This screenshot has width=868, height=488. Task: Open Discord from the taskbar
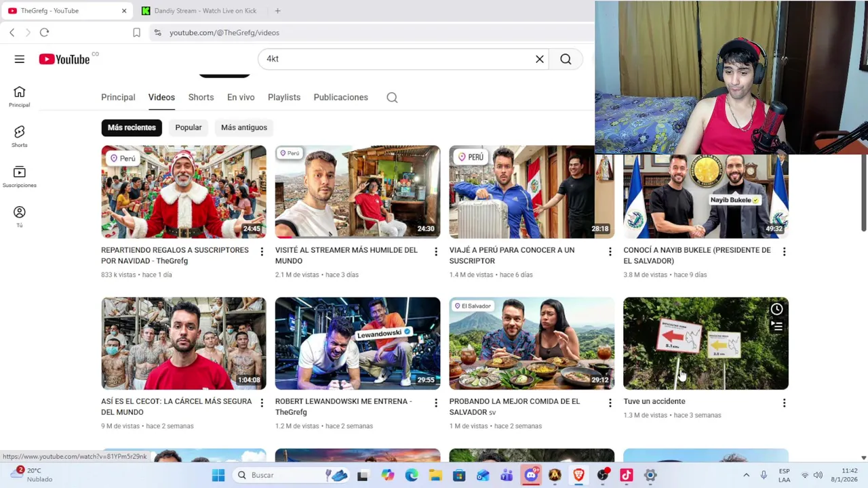coord(531,475)
